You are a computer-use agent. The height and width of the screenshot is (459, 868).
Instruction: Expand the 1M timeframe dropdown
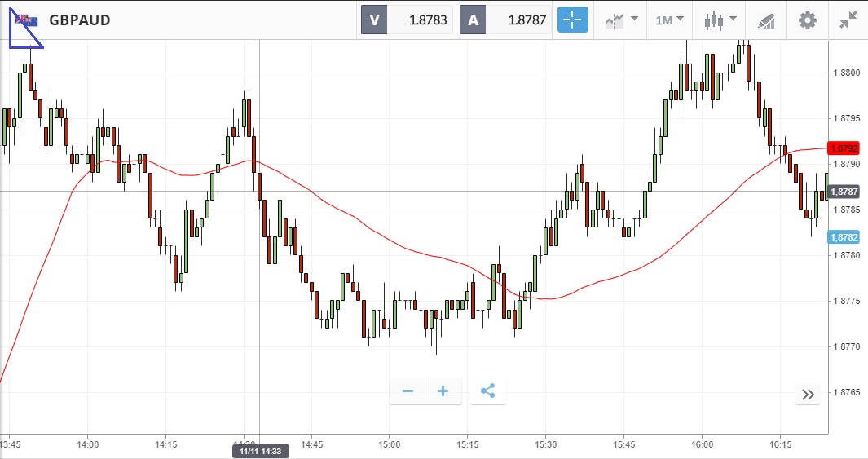pos(670,20)
